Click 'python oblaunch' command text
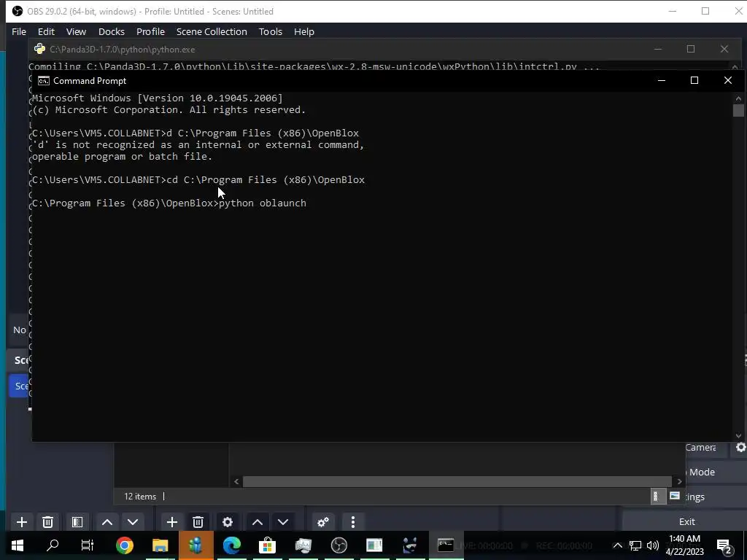 tap(263, 203)
